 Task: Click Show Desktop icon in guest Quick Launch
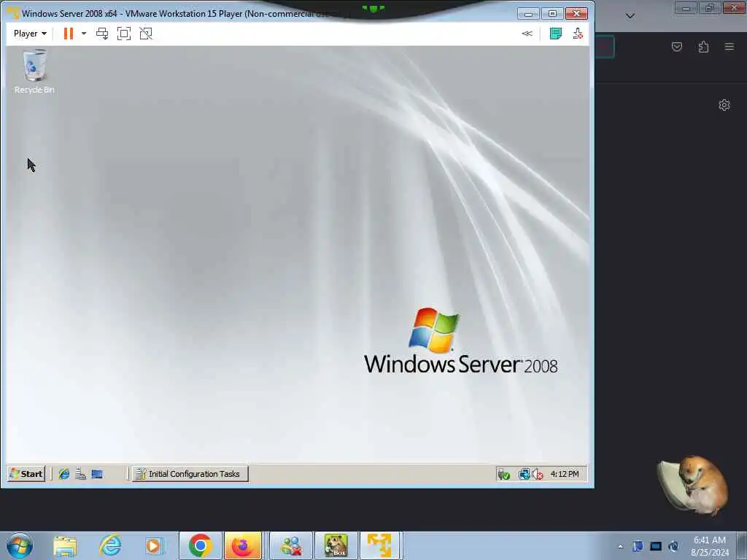coord(97,474)
